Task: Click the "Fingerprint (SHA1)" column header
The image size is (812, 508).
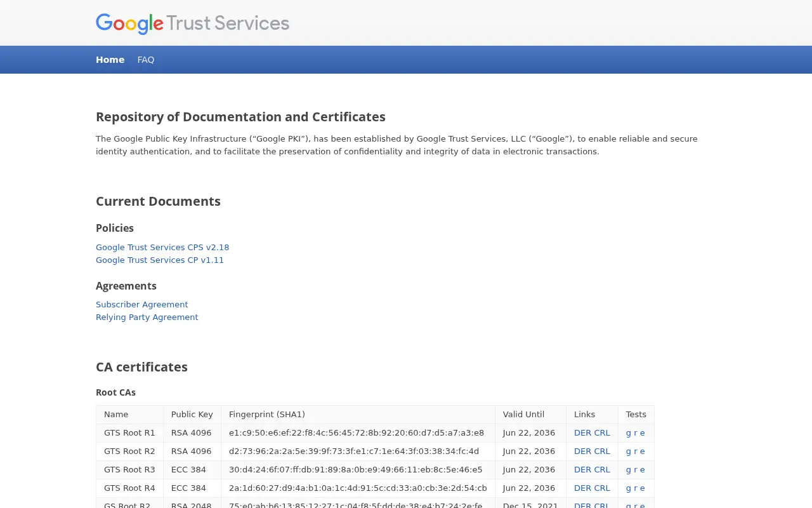Action: (x=358, y=415)
